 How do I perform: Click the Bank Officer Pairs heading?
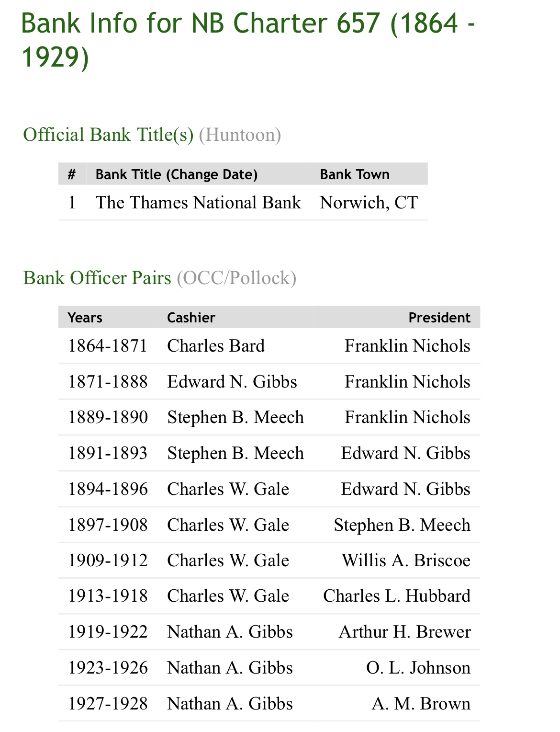[x=97, y=278]
